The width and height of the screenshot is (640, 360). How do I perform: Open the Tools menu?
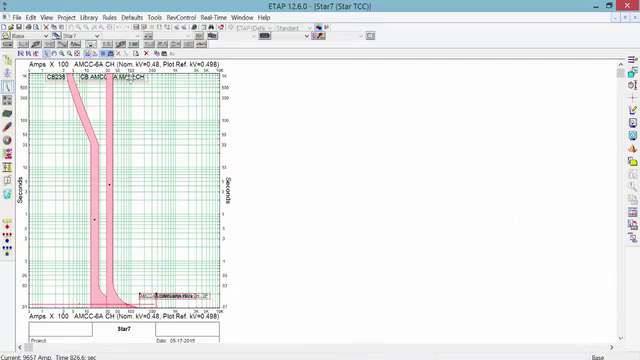[x=155, y=18]
